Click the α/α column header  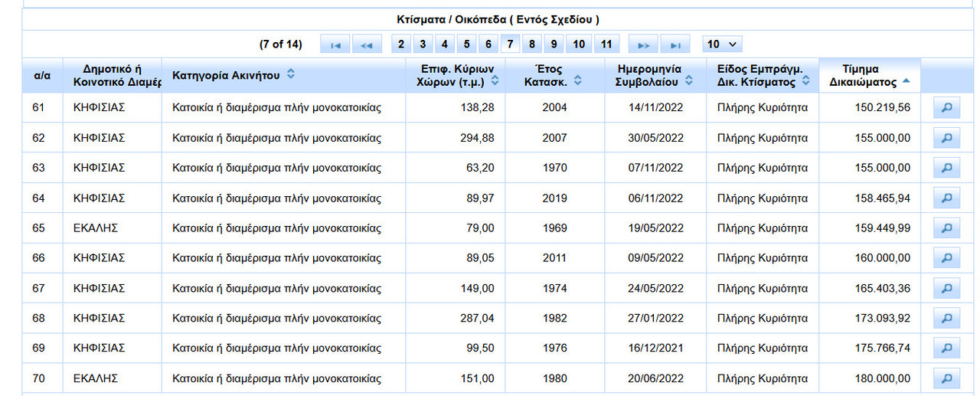pos(42,75)
